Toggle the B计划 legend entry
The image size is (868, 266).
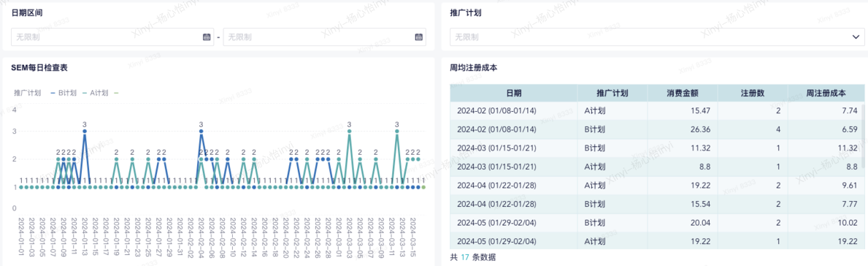(64, 93)
